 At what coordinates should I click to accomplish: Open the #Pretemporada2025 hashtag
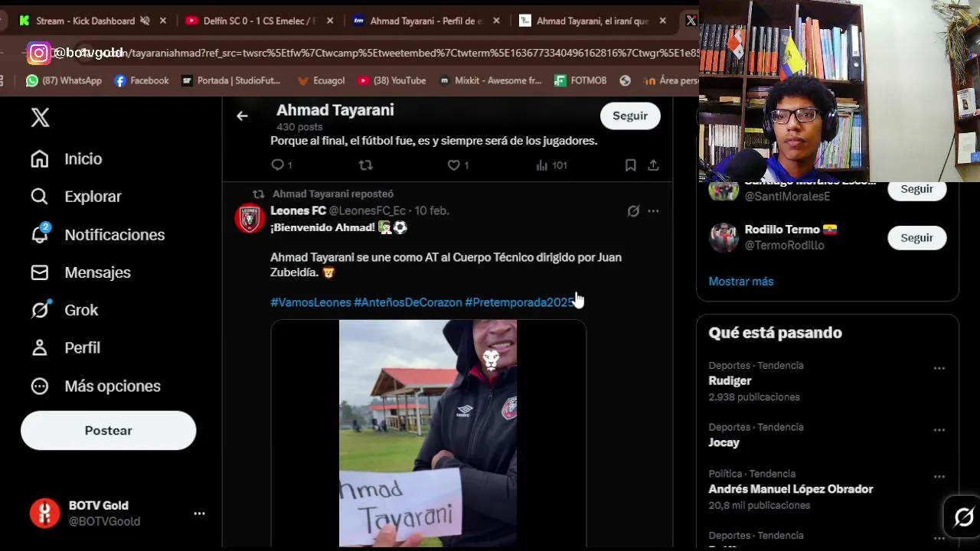pyautogui.click(x=520, y=302)
